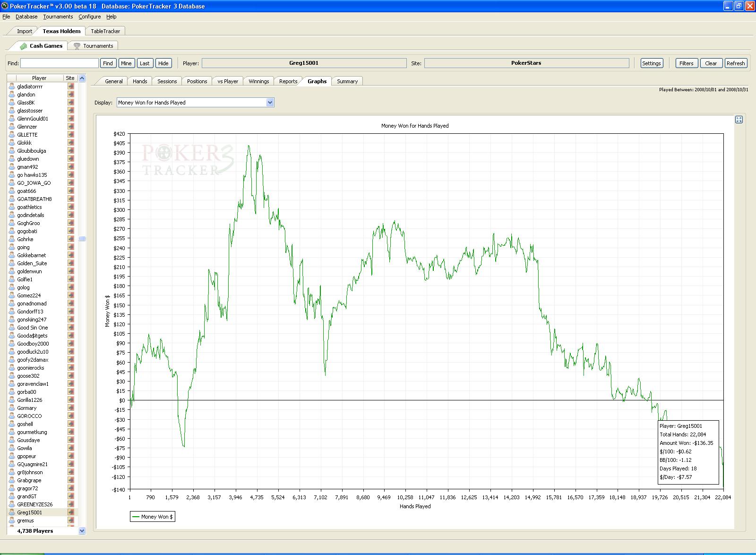The image size is (756, 555).
Task: Click the site icon in the goose302 row
Action: 71,376
